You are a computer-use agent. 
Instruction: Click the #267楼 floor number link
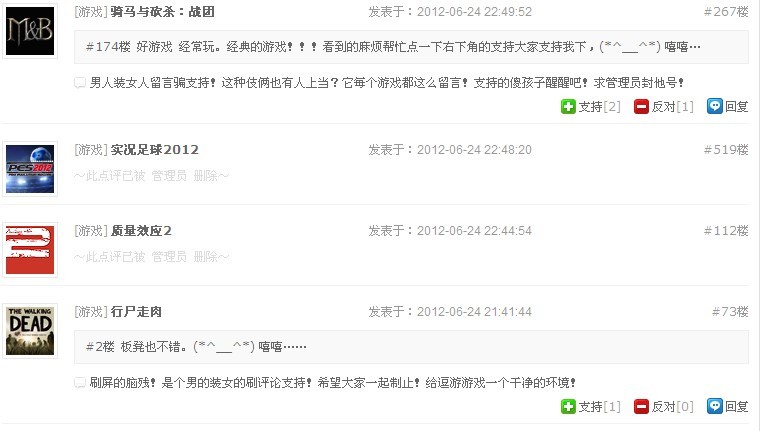click(726, 12)
